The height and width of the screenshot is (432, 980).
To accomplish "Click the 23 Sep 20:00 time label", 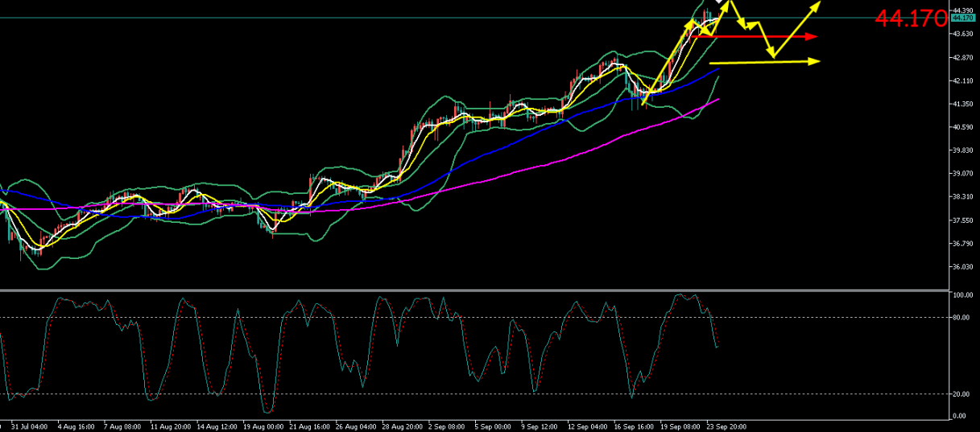I will point(726,426).
